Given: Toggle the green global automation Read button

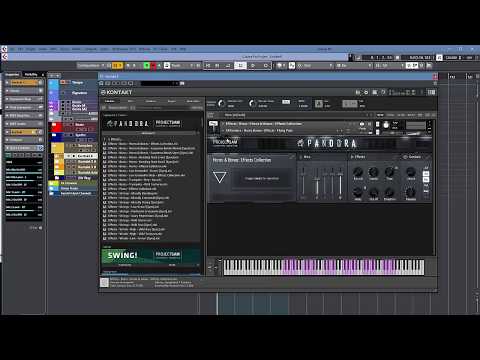Looking at the screenshot, I should (146, 66).
